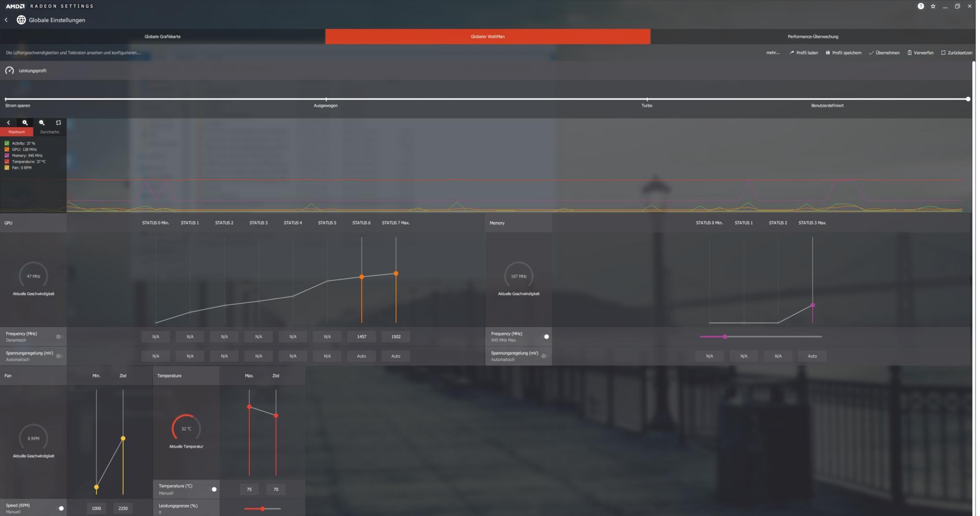The width and height of the screenshot is (980, 516).
Task: Go back using the header arrow
Action: [x=6, y=20]
